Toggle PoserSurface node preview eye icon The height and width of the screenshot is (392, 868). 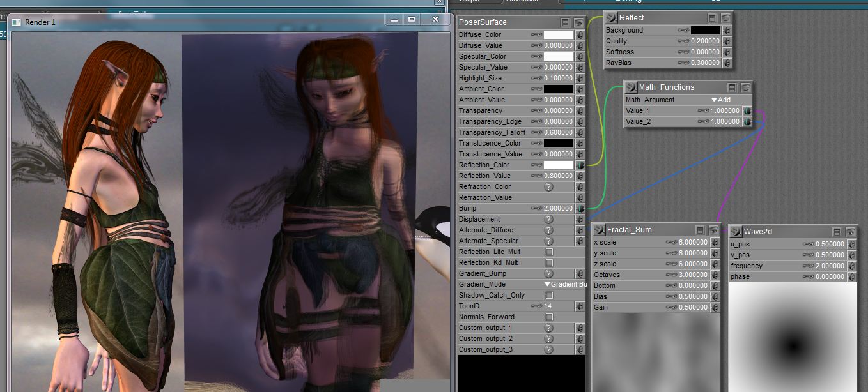point(578,22)
